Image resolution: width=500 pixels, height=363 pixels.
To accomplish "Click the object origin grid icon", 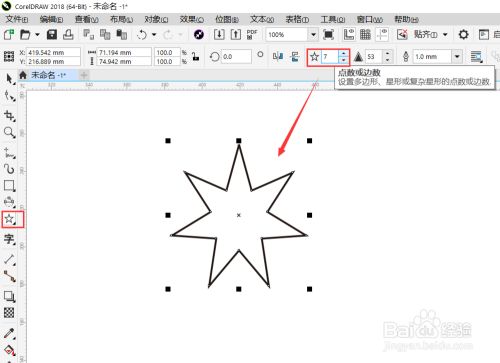I will tap(9, 57).
